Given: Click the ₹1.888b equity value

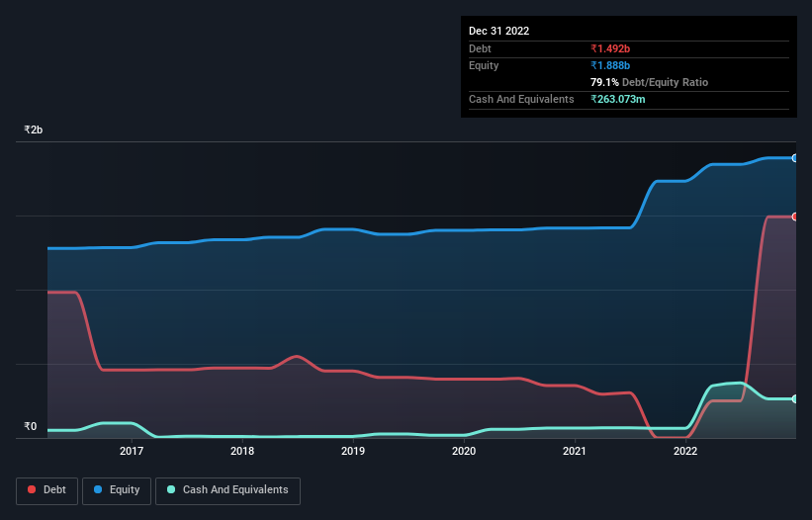Looking at the screenshot, I should (x=610, y=65).
